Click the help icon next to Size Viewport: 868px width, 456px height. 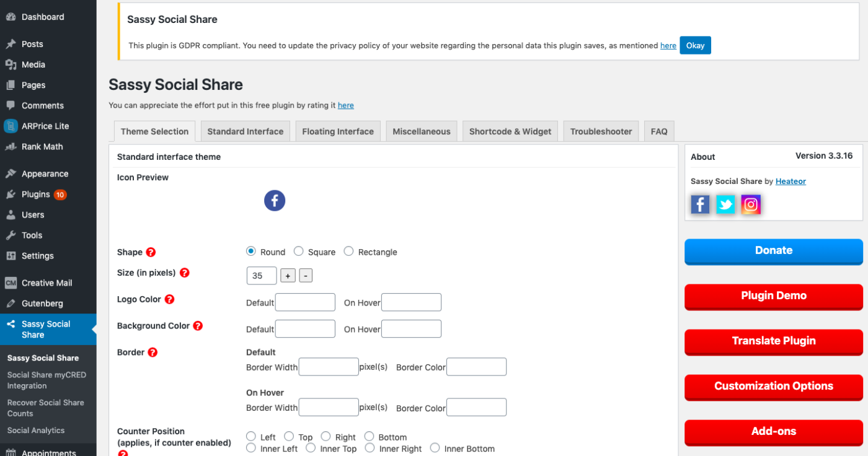[x=184, y=273]
